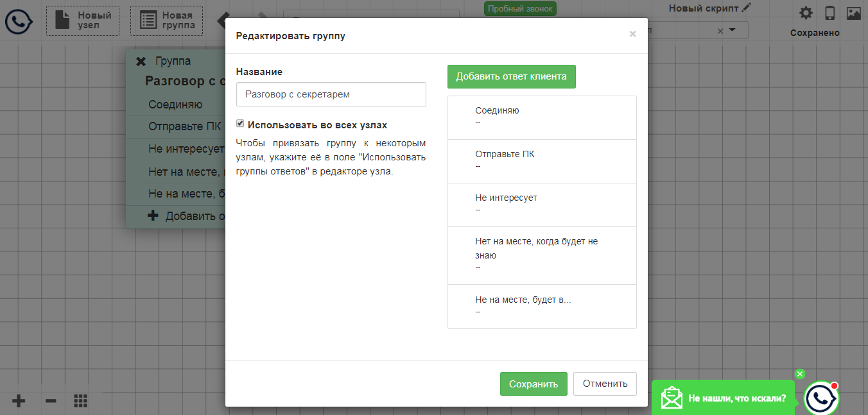Select the Не интересует answer row
868x415 pixels.
(542, 205)
